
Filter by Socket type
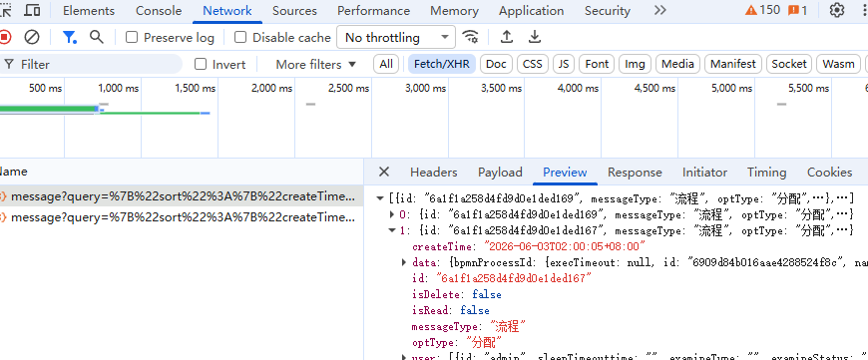789,64
